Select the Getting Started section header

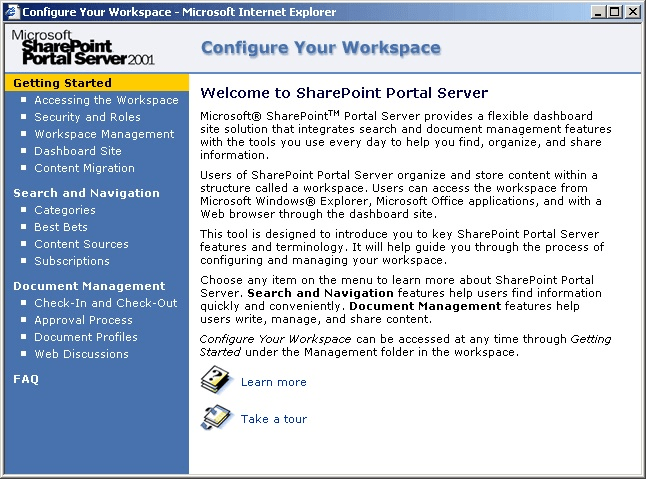[x=62, y=83]
